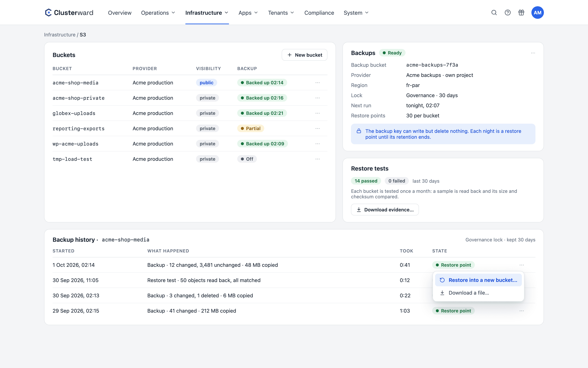This screenshot has width=588, height=368.
Task: Expand the Apps dropdown menu
Action: [x=248, y=13]
